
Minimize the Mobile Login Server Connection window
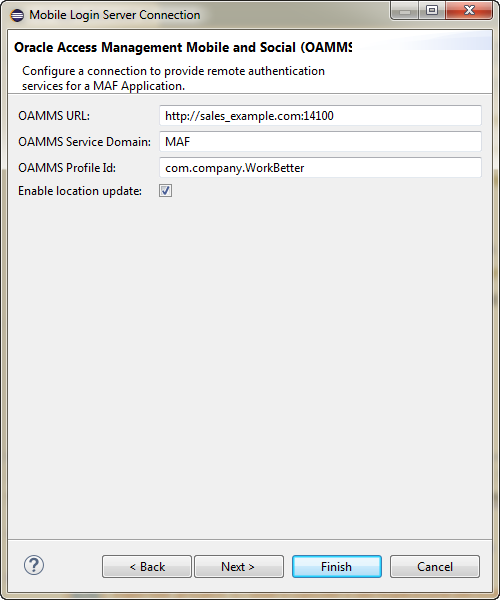click(404, 11)
